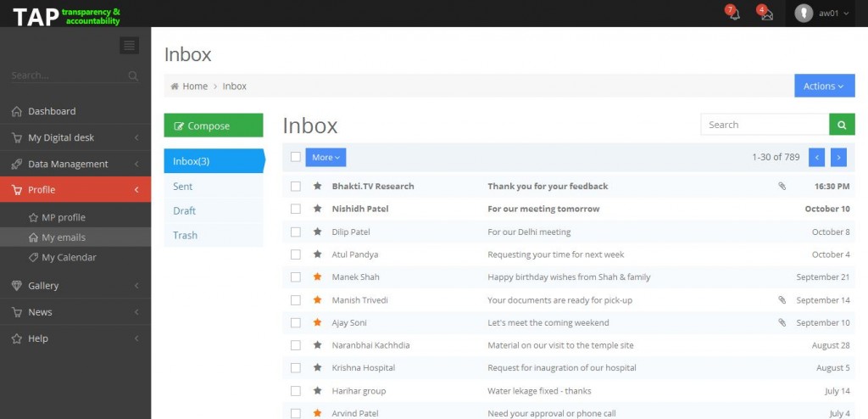
Task: Open Dashboard in the sidebar
Action: 75,111
